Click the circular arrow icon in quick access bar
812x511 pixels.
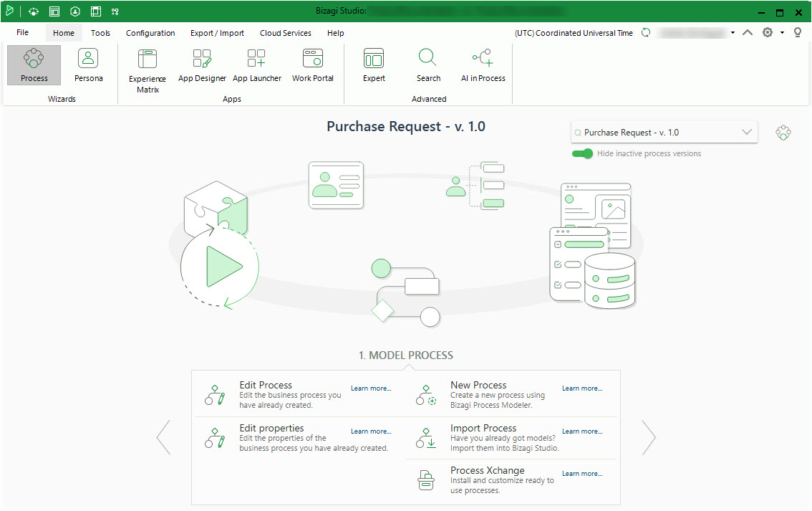75,11
